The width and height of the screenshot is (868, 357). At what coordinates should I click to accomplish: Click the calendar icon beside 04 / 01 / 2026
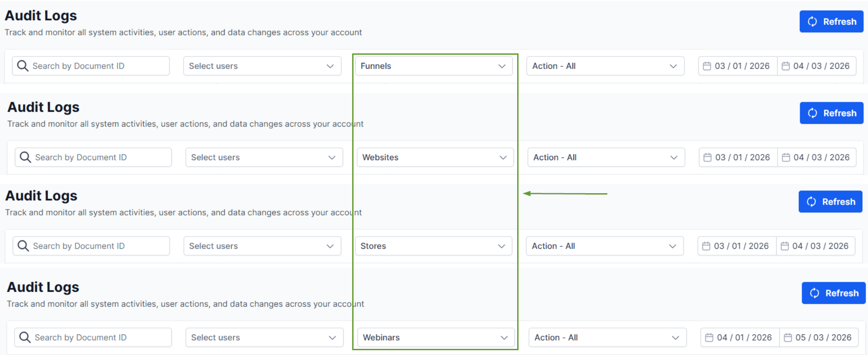(709, 338)
